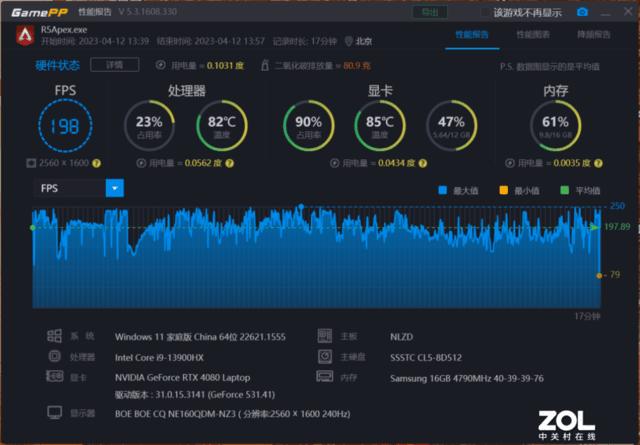Tick the 该游戏不再显示 checkbox
The image size is (640, 445).
485,13
